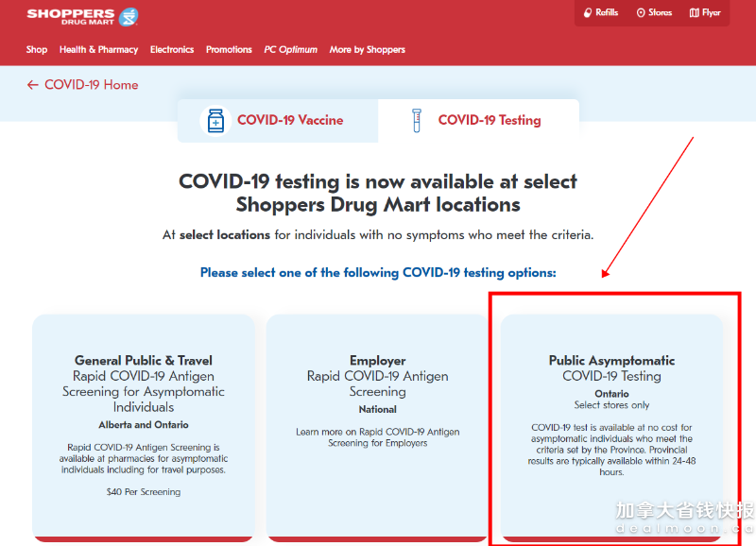The image size is (756, 546).
Task: Switch to the COVID-19 Vaccine tab
Action: click(278, 121)
